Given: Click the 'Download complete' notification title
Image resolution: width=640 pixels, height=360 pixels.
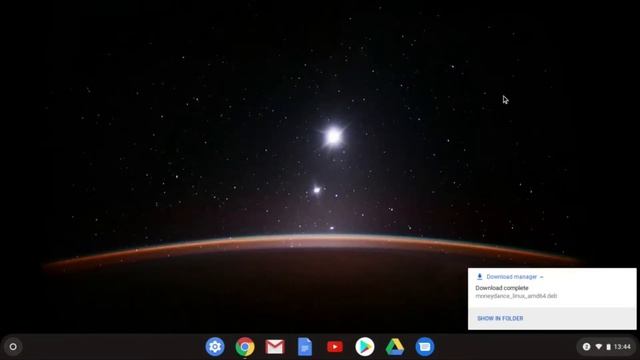Looking at the screenshot, I should [502, 288].
